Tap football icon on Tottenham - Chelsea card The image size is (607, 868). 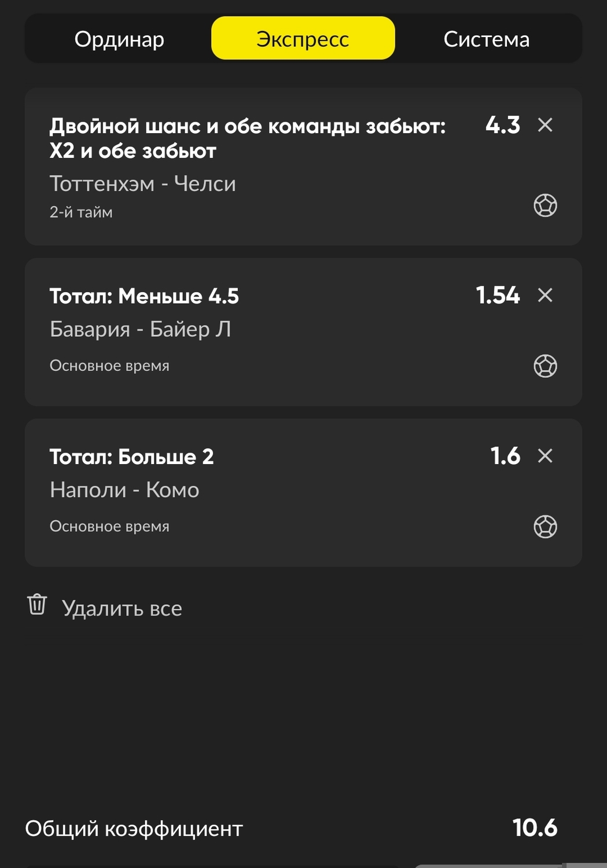point(545,205)
